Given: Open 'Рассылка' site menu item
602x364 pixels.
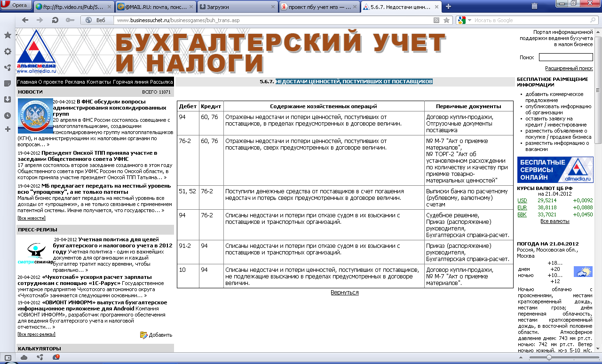Looking at the screenshot, I should click(x=161, y=82).
